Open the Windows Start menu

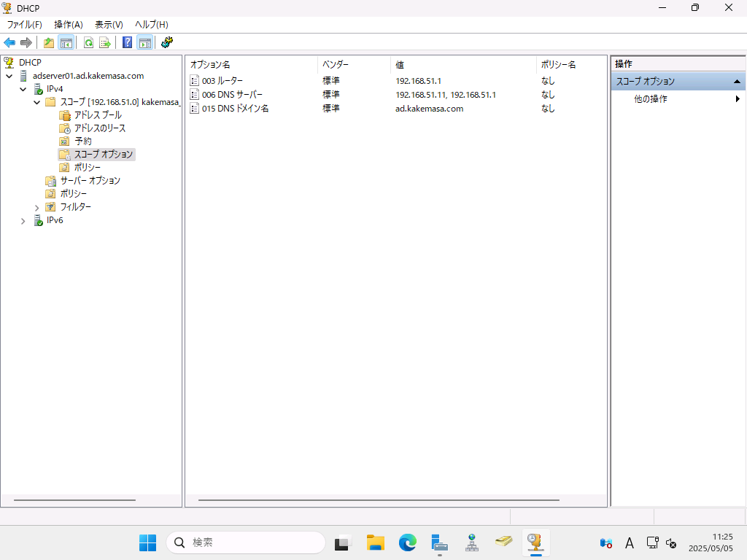(147, 542)
